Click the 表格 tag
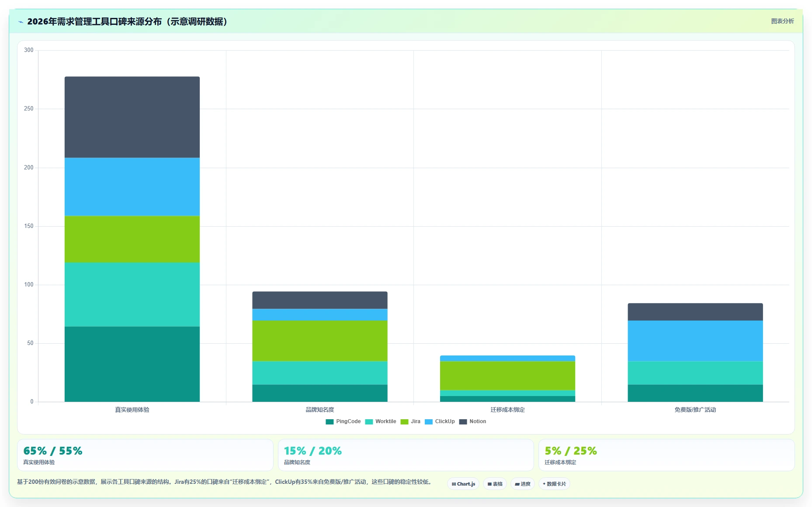Screen dimensions: 812x507 495,484
